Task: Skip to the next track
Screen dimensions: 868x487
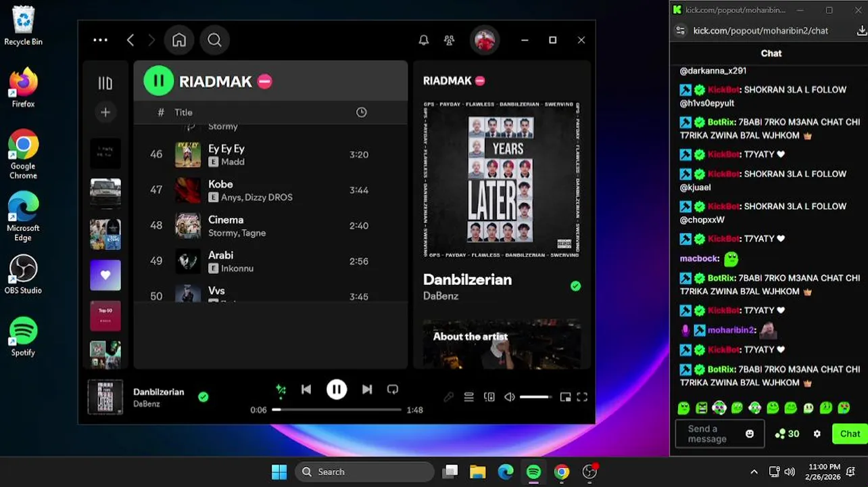Action: (x=367, y=390)
